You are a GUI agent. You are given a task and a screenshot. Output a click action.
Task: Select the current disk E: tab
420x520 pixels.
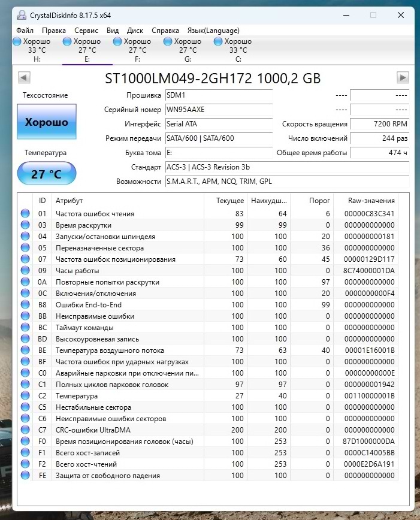click(x=87, y=50)
